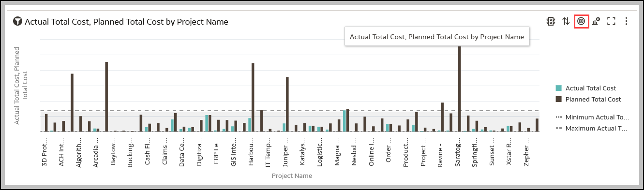Viewport: 644px width, 190px height.
Task: Select the Logistic... axis label
Action: (x=320, y=152)
